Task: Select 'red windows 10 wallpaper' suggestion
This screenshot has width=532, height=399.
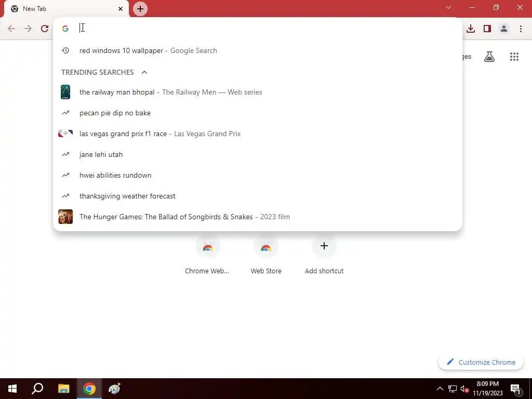Action: pyautogui.click(x=258, y=50)
